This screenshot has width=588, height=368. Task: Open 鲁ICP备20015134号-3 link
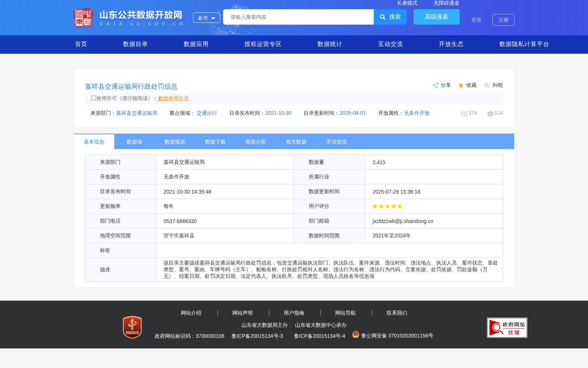257,336
